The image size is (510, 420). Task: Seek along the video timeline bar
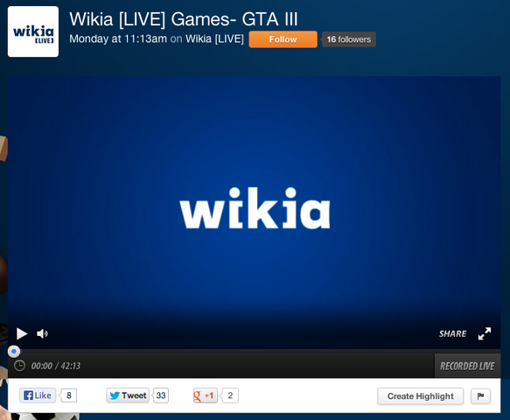pos(255,352)
